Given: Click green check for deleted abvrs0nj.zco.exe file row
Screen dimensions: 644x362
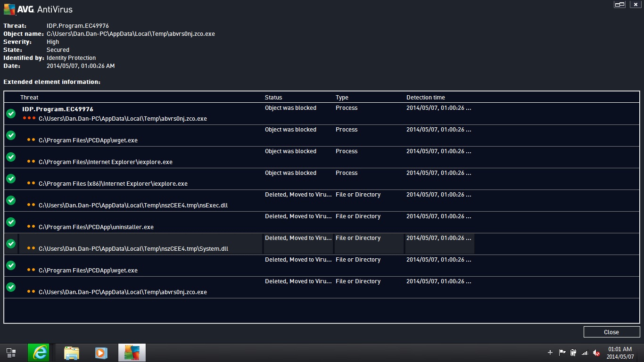Looking at the screenshot, I should [x=11, y=287].
